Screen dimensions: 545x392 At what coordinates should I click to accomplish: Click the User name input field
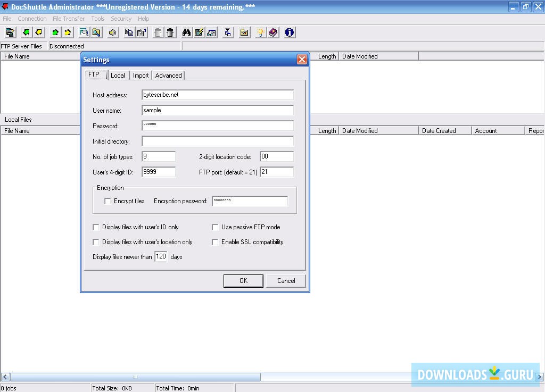tap(218, 111)
